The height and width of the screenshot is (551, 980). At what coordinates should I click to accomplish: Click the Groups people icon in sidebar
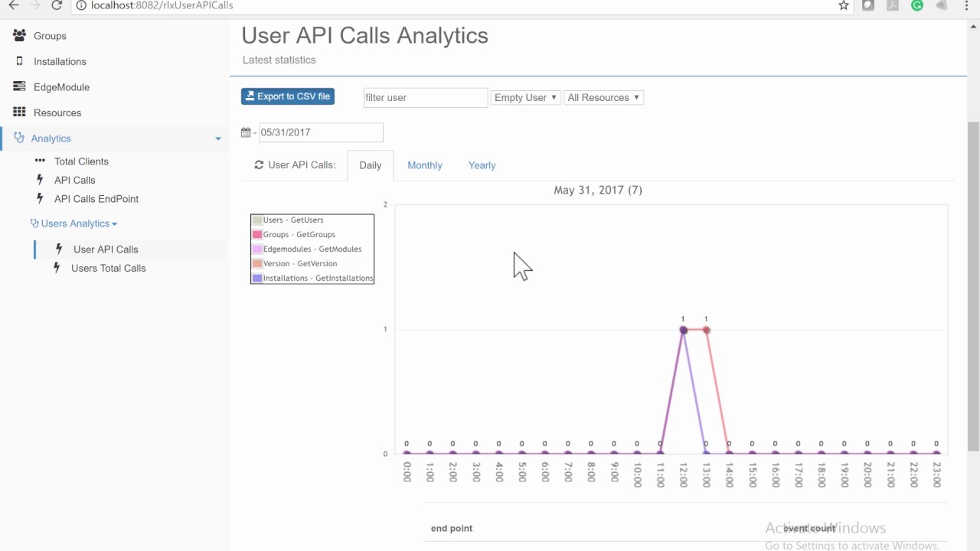pyautogui.click(x=19, y=36)
